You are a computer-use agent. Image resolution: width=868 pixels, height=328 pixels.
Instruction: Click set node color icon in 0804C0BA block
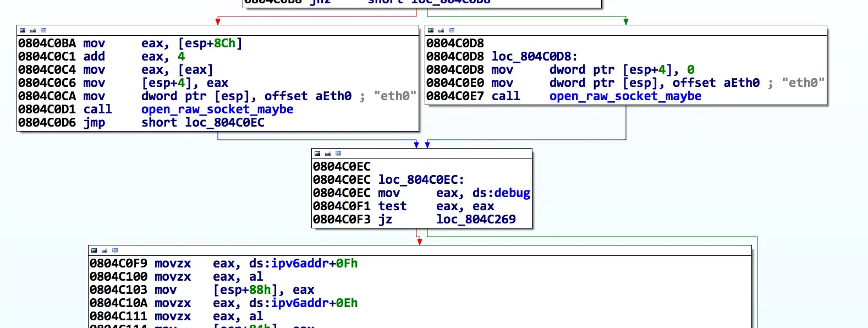pyautogui.click(x=23, y=30)
